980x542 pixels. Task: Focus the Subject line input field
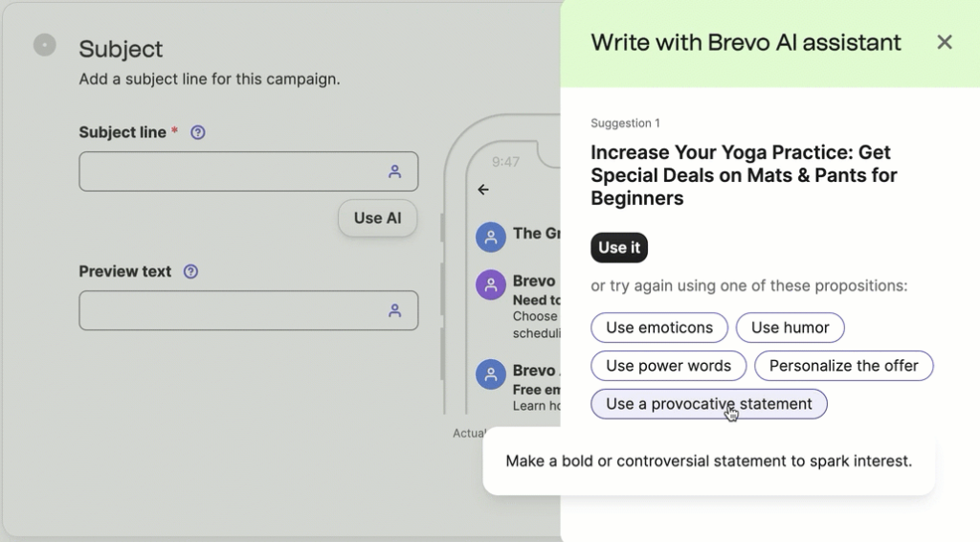[x=248, y=171]
